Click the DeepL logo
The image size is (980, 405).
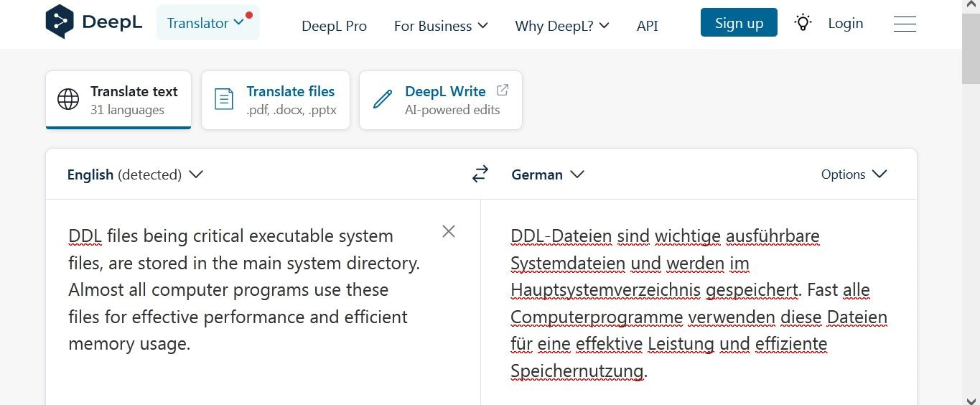pos(93,22)
